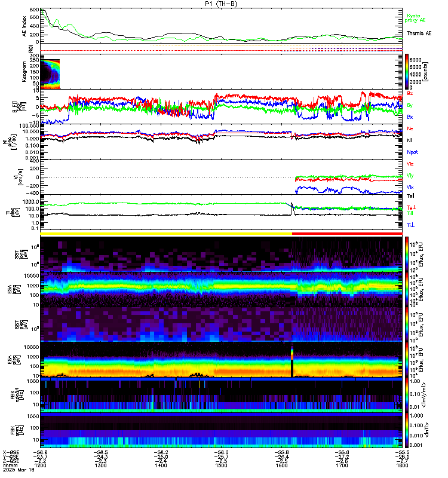448x478 pixels.
Task: Click the "1500" time tick label
Action: [221, 465]
